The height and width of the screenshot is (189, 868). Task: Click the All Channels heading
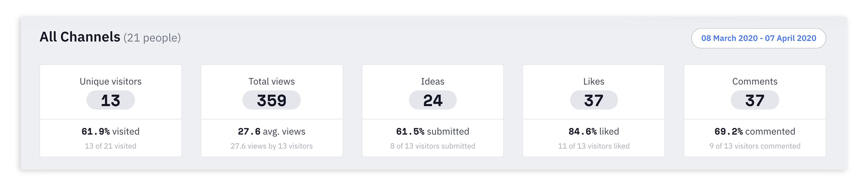point(80,37)
